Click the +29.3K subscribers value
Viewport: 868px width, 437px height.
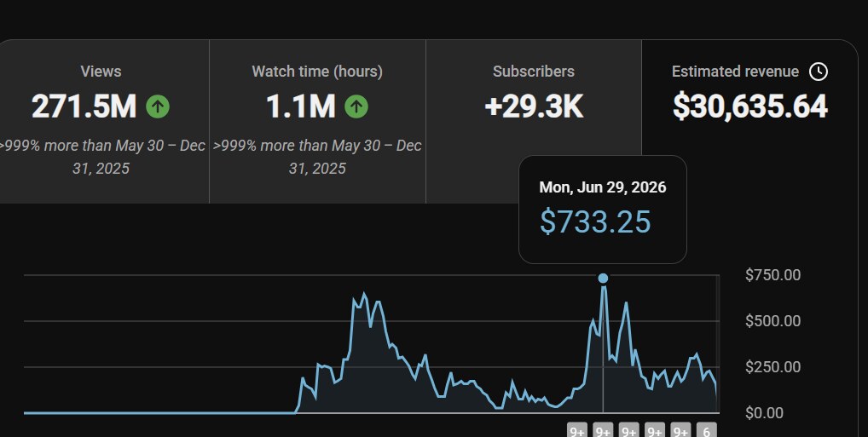534,106
